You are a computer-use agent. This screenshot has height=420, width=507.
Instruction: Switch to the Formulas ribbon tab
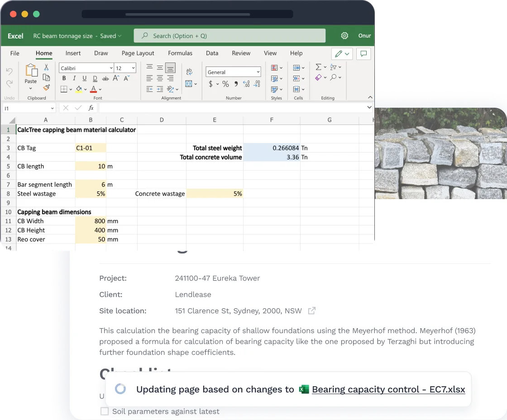[x=180, y=53]
